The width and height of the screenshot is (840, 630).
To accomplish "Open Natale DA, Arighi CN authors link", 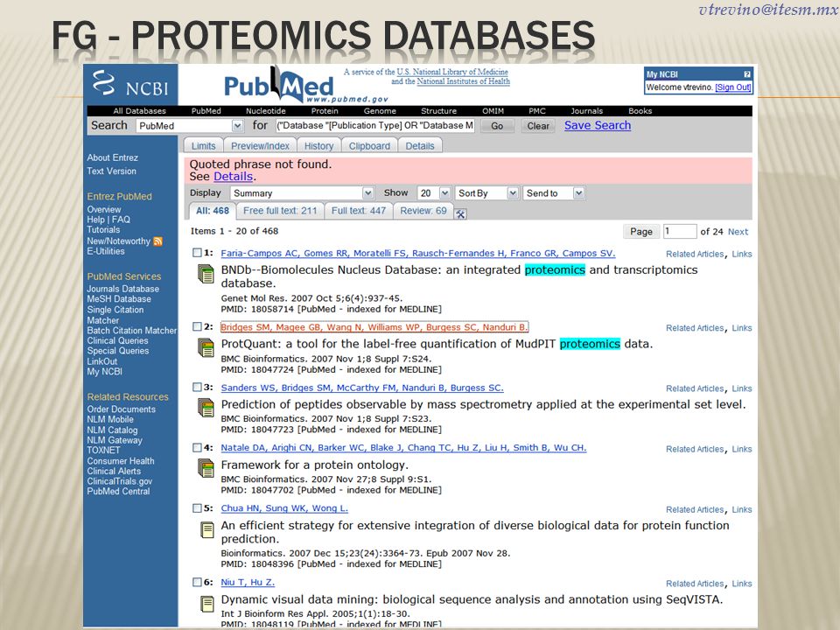I will pyautogui.click(x=403, y=447).
